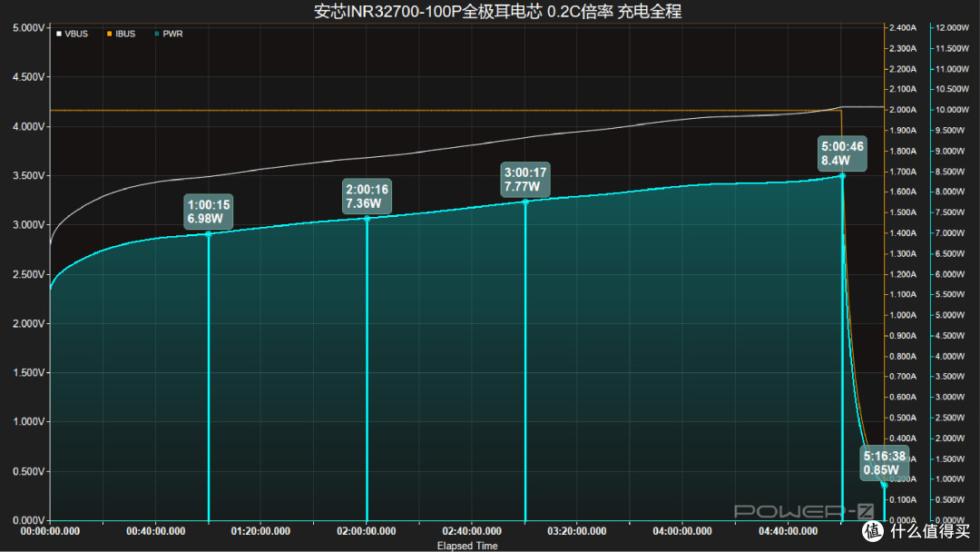This screenshot has height=552, width=980.
Task: Click the 12.000W power axis label
Action: [952, 28]
